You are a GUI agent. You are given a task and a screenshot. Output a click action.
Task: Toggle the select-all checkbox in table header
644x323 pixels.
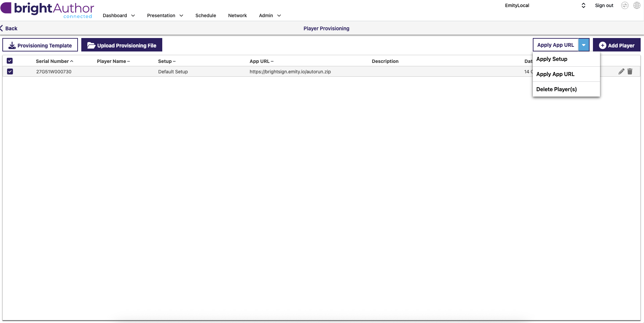pos(10,61)
